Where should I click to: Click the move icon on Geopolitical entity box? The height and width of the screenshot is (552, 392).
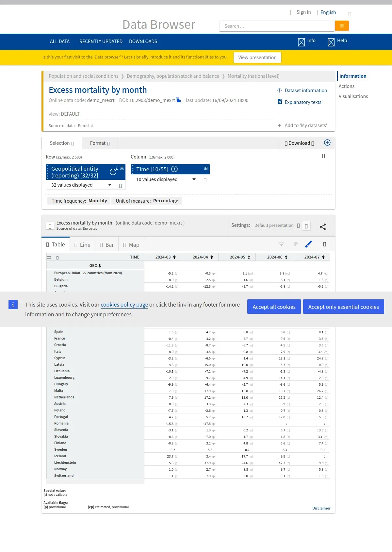pos(122,168)
